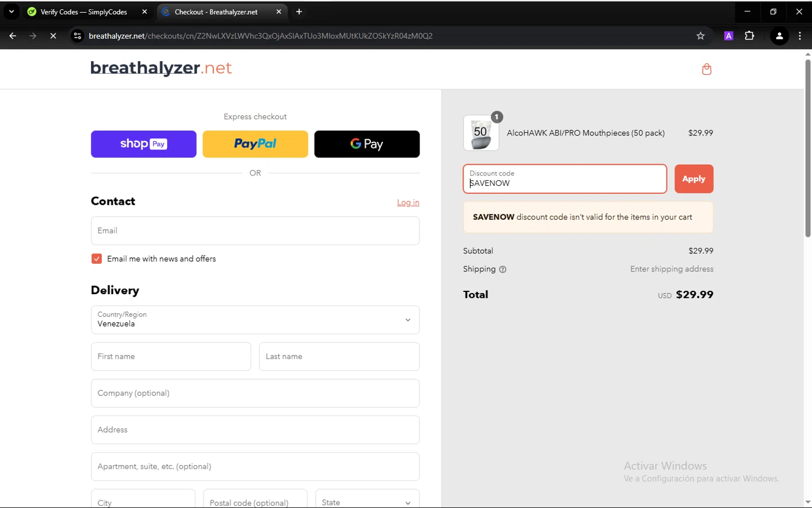
Task: Open the browser profile avatar
Action: (779, 36)
